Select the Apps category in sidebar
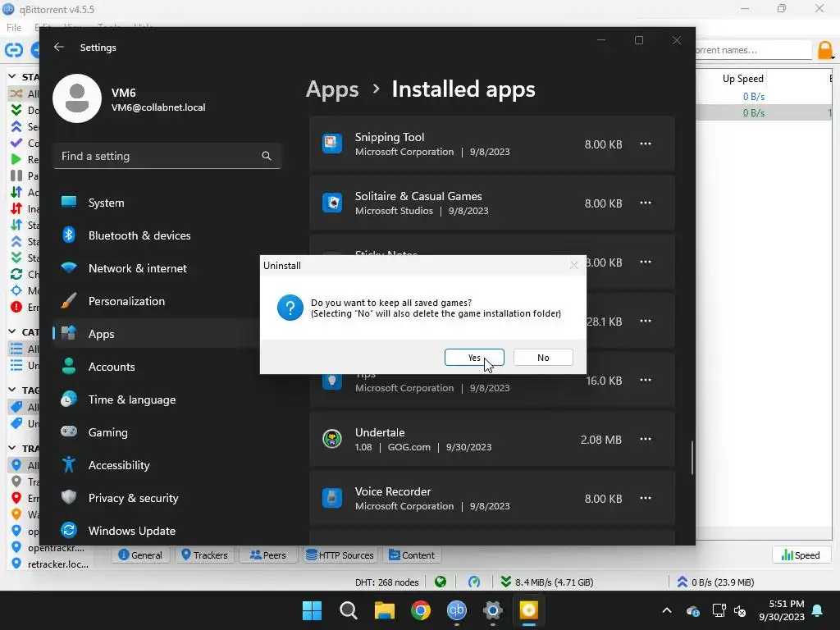 tap(101, 334)
